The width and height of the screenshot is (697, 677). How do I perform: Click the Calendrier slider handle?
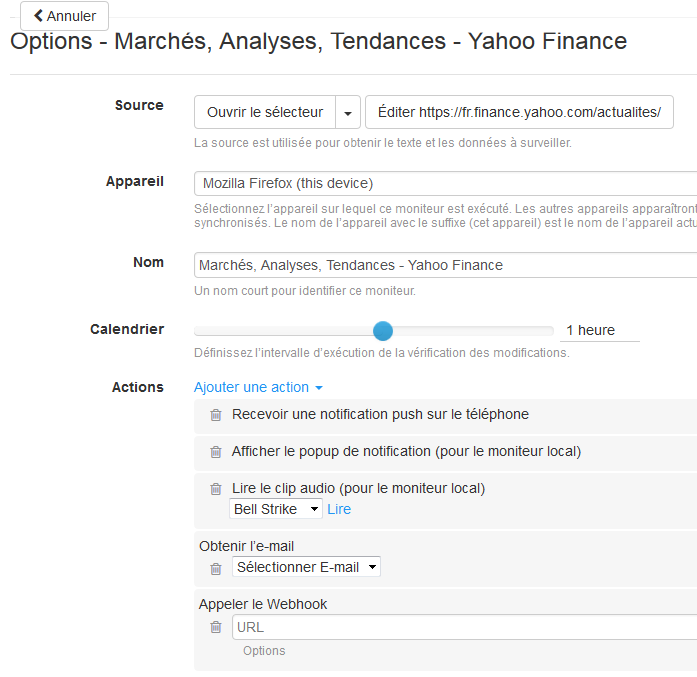click(383, 331)
